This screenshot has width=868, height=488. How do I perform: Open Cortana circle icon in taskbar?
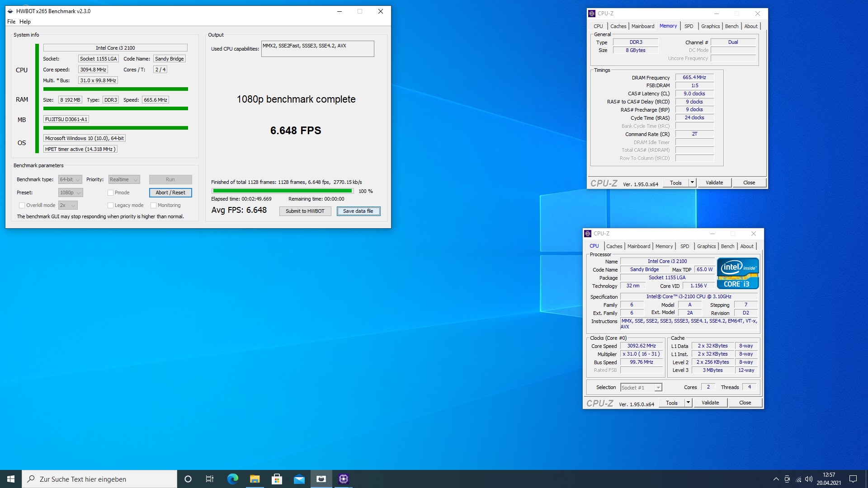click(188, 479)
